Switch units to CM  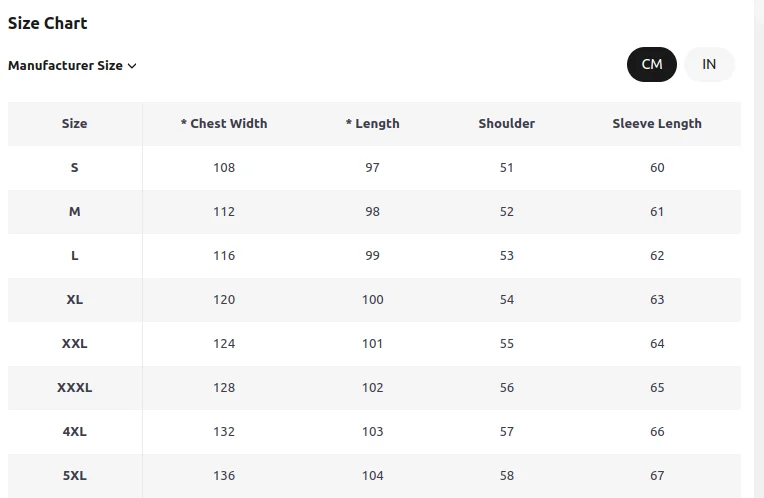pyautogui.click(x=651, y=64)
